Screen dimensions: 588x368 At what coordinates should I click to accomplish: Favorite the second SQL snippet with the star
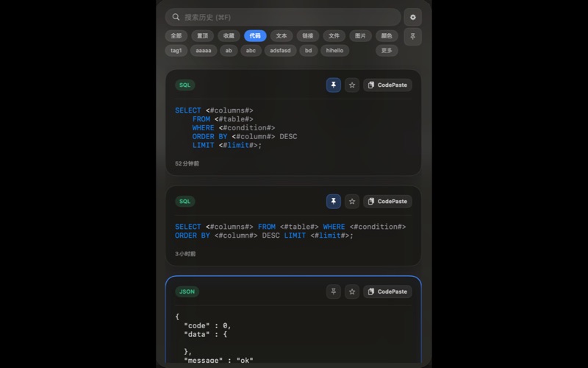point(352,202)
